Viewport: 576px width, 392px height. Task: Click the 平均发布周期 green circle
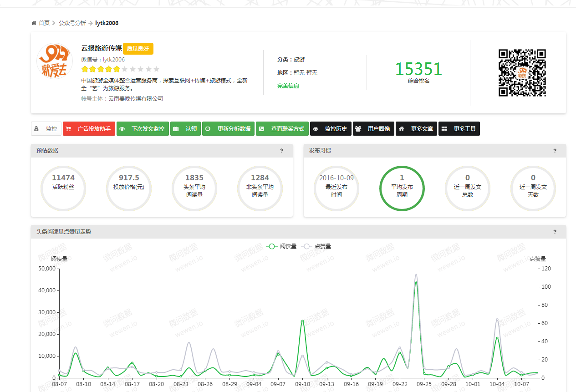[x=402, y=188]
